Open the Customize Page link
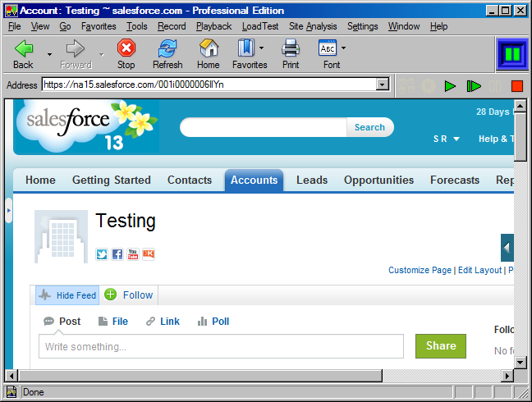 pos(420,270)
